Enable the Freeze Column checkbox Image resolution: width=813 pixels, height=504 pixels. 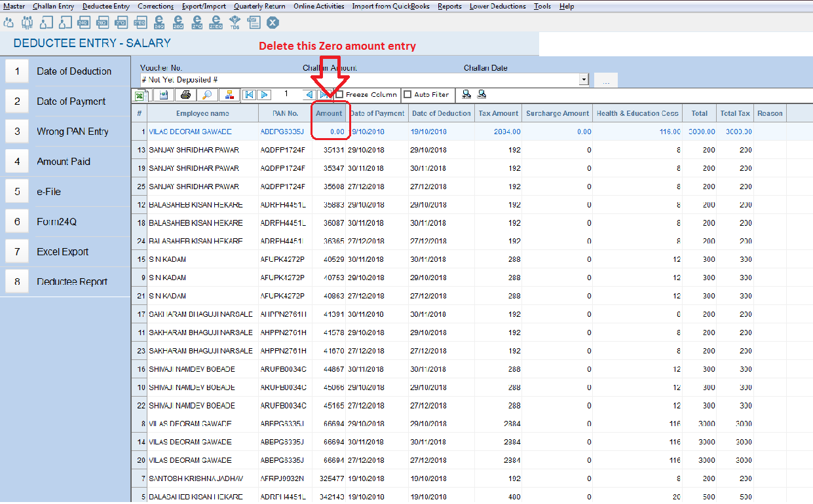pyautogui.click(x=340, y=95)
